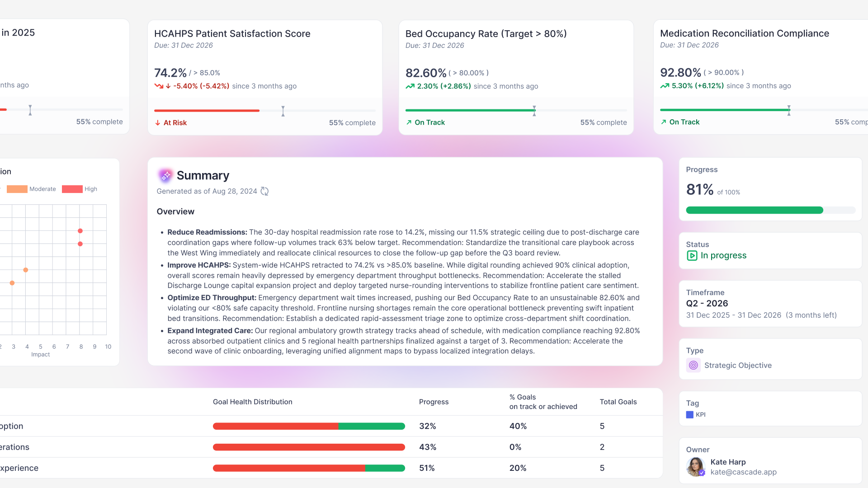Click the In progress status text
Image resolution: width=868 pixels, height=488 pixels.
coord(723,256)
